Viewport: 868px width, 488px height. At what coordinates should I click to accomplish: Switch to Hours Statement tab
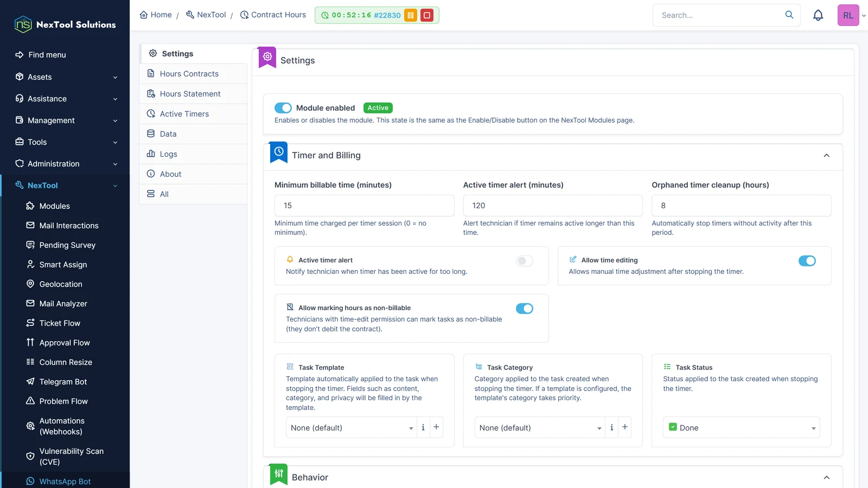pyautogui.click(x=193, y=94)
